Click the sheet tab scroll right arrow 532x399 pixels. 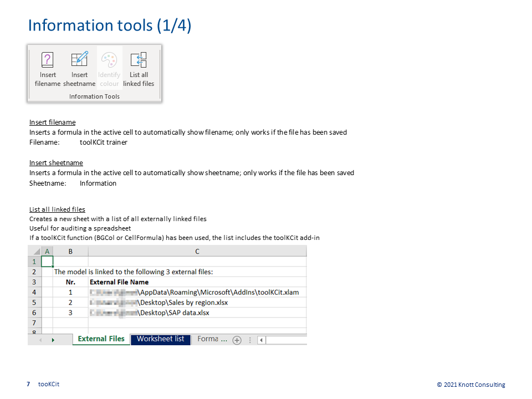point(53,340)
